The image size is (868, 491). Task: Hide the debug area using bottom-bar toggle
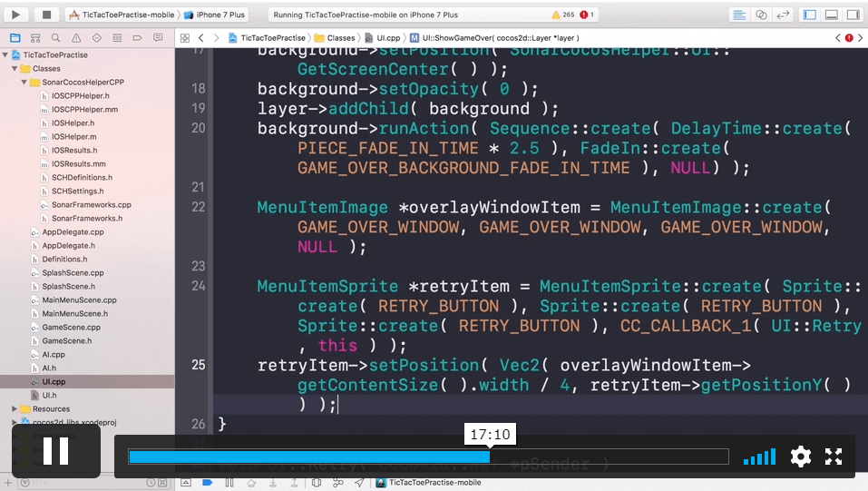(x=186, y=483)
